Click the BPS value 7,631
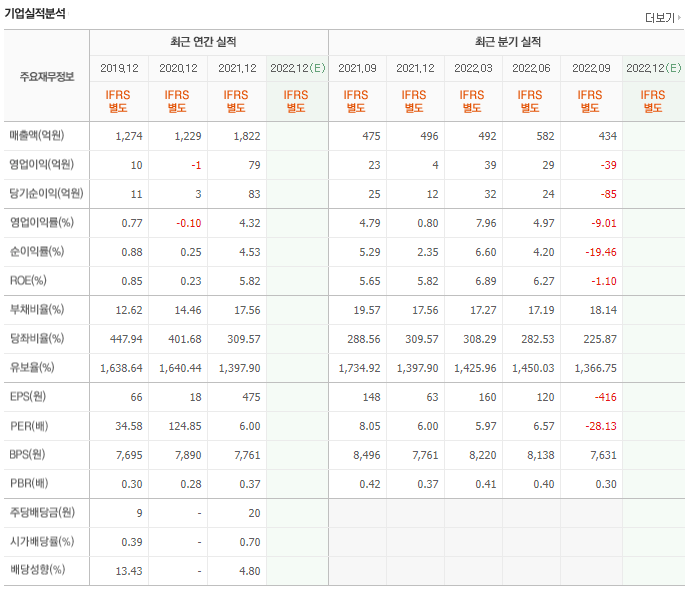This screenshot has width=692, height=589. click(603, 455)
